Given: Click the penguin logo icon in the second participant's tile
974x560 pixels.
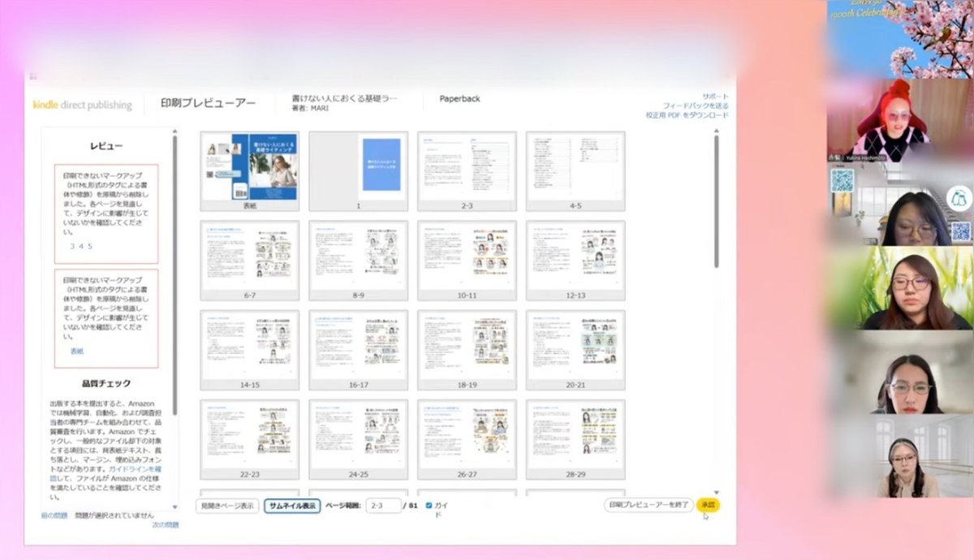Looking at the screenshot, I should coord(959,197).
